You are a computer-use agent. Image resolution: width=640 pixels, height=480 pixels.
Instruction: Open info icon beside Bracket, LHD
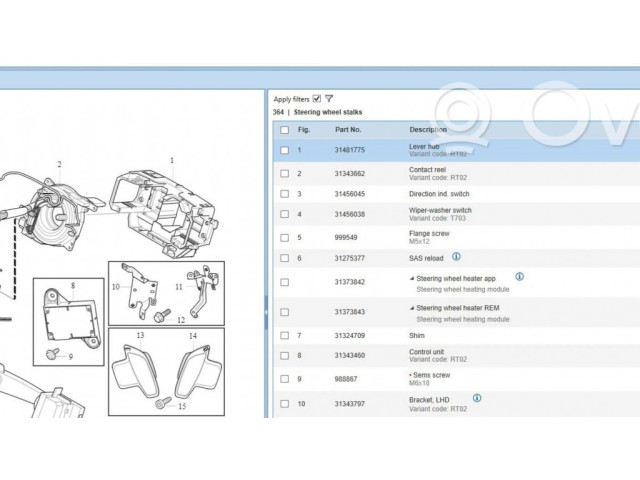(x=477, y=397)
